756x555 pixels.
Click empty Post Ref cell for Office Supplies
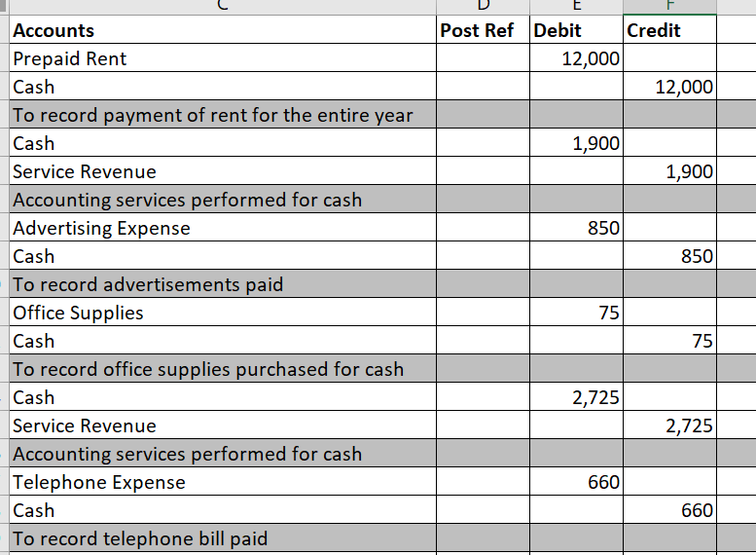point(483,313)
